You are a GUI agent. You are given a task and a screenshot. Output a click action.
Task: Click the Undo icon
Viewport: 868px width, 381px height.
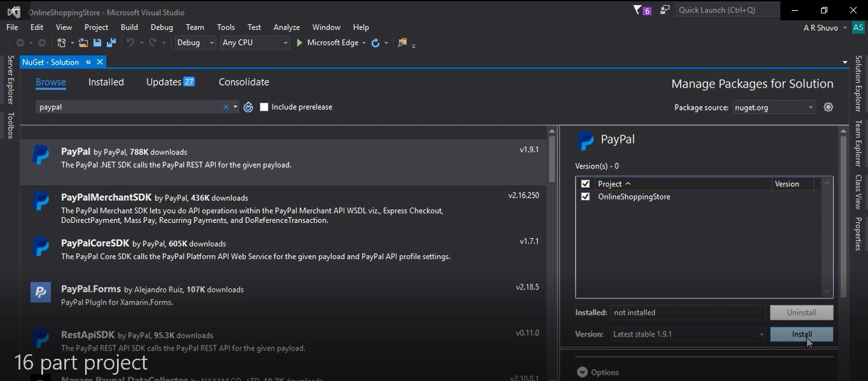[130, 43]
